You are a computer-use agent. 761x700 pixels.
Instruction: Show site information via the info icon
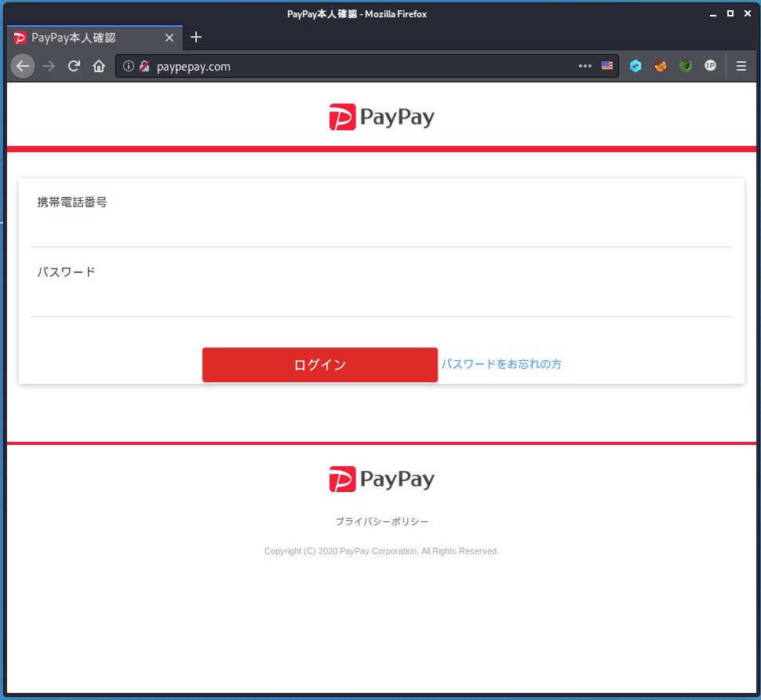(x=128, y=66)
